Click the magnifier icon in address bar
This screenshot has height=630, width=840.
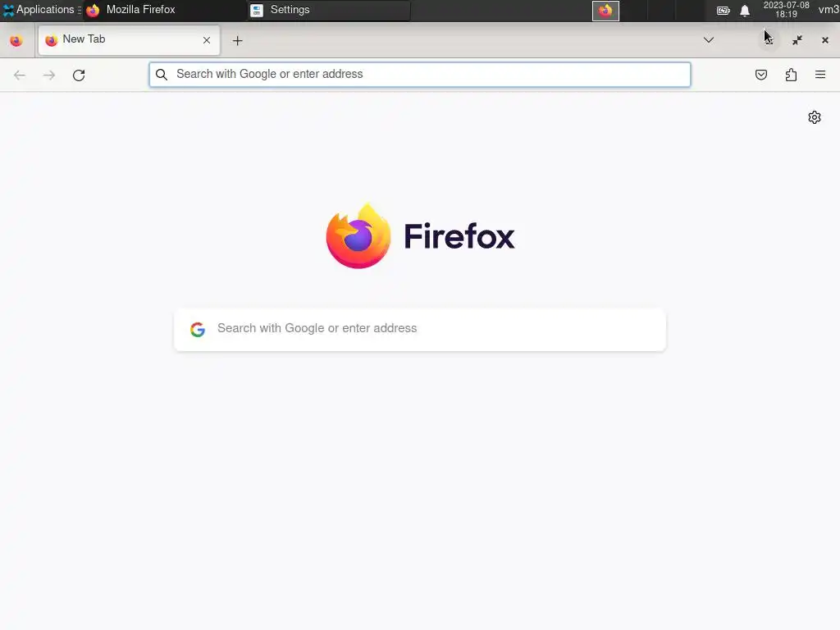coord(162,75)
